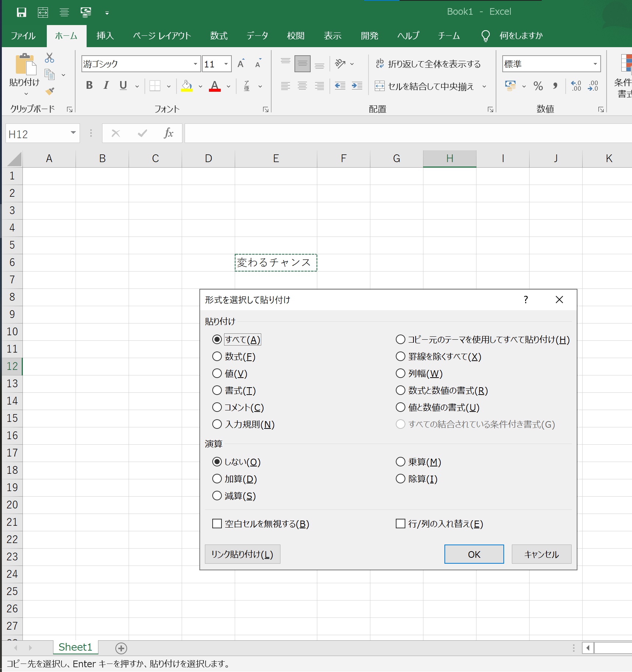This screenshot has height=672, width=632.
Task: Click 折り返して全体を表示する wrap text button
Action: (428, 64)
